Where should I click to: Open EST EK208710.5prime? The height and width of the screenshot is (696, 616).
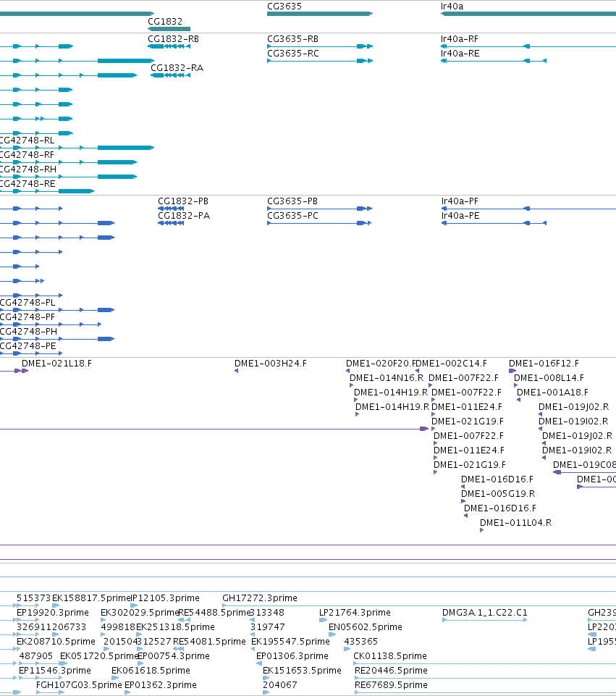[56, 642]
